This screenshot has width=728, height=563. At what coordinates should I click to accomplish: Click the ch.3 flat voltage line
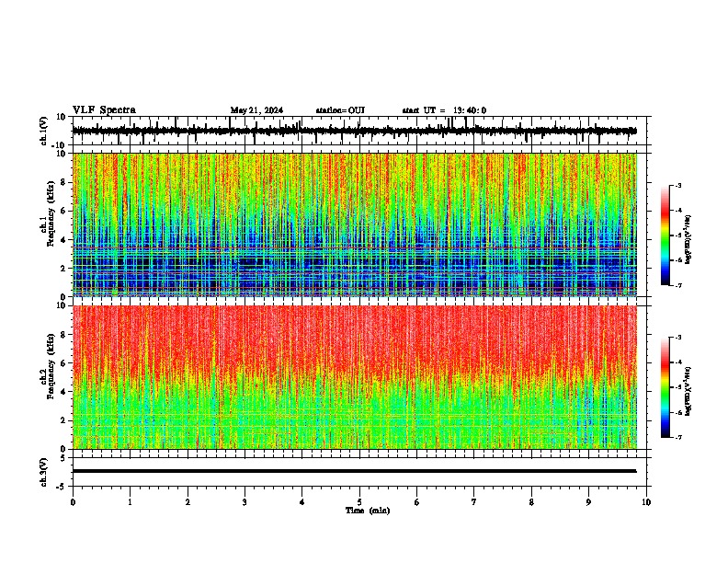354,471
